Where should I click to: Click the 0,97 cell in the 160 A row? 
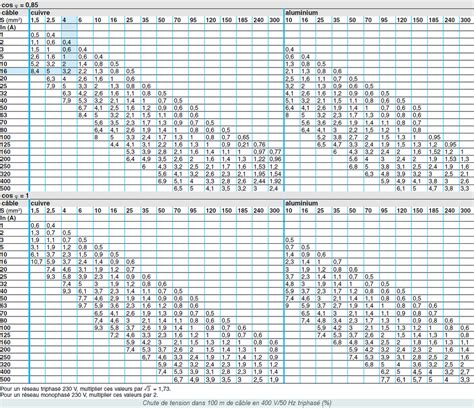click(x=259, y=152)
